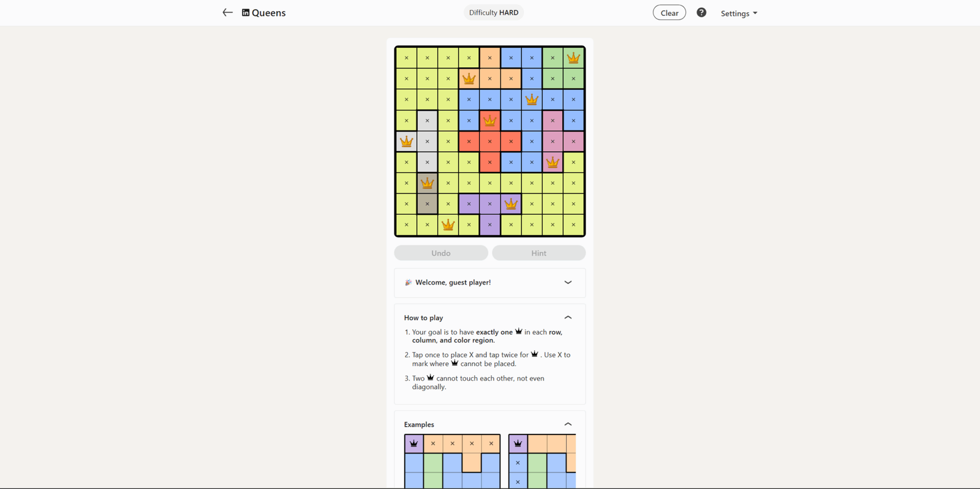Toggle the X in the bottom-right yellow cell
The image size is (980, 489).
[573, 225]
